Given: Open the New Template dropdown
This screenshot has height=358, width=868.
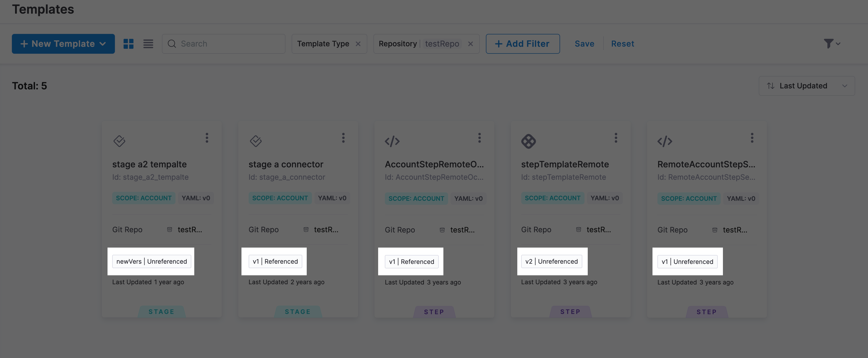Looking at the screenshot, I should [63, 44].
